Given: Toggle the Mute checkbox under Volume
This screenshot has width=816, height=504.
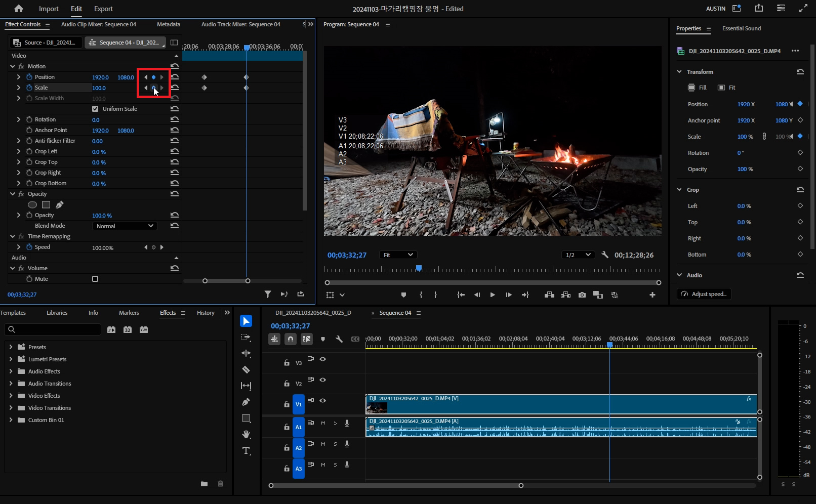Looking at the screenshot, I should point(95,279).
